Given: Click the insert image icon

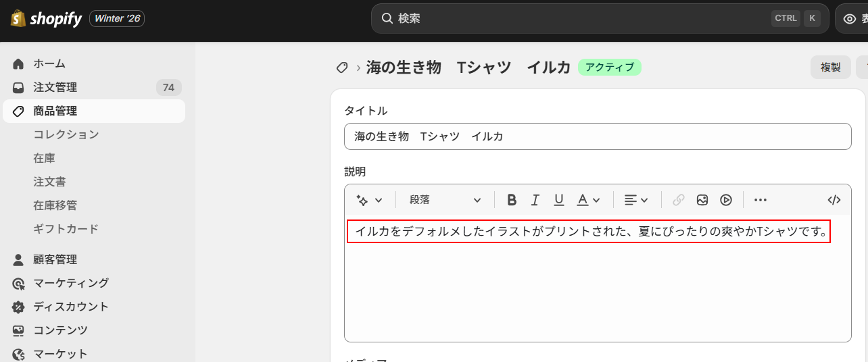Looking at the screenshot, I should (702, 200).
